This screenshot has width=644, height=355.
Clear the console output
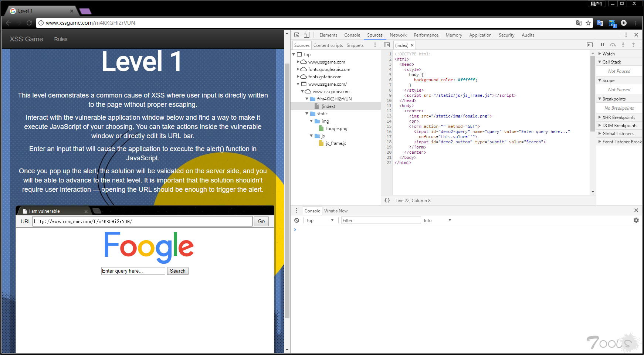tap(296, 220)
